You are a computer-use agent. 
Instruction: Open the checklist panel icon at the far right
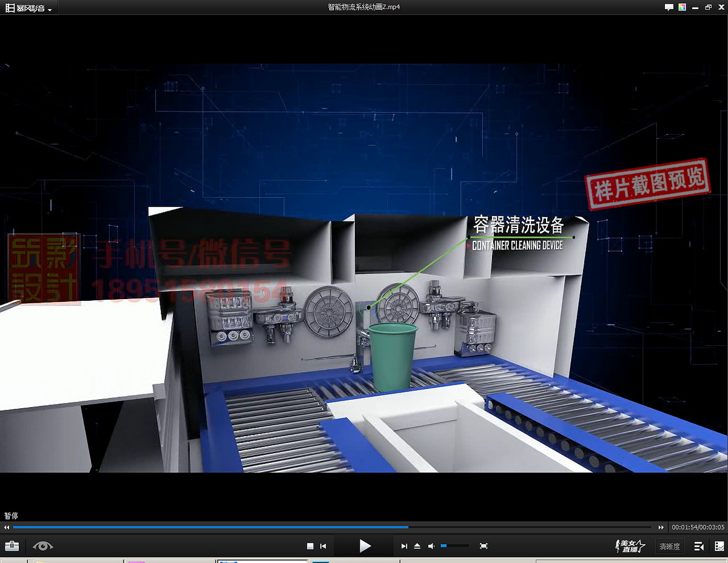719,547
